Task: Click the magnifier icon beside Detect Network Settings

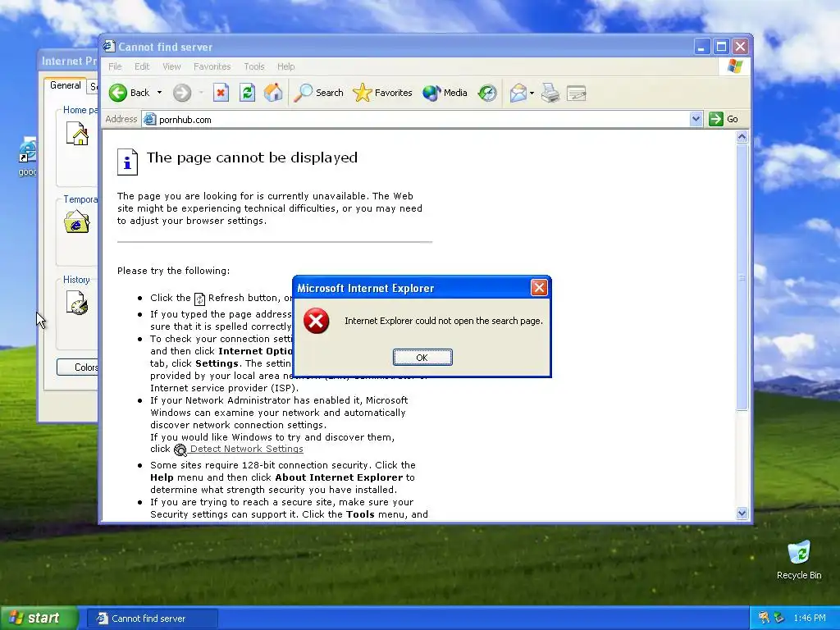Action: (x=180, y=450)
